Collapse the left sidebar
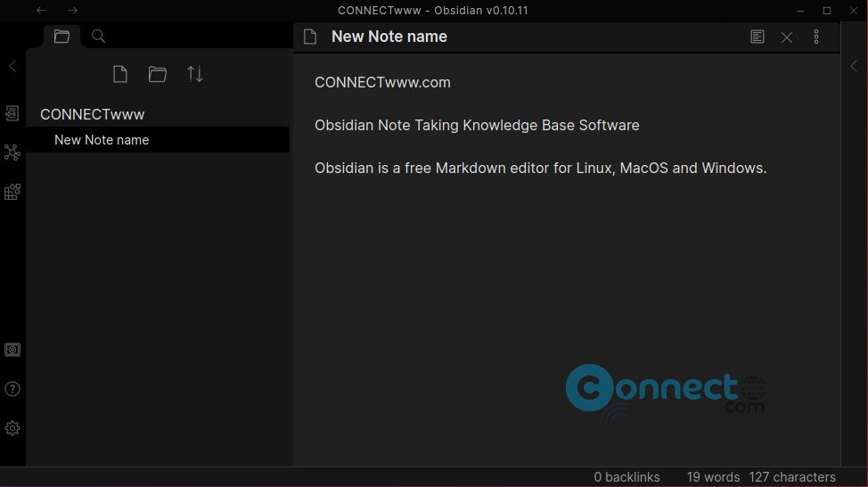 pos(12,66)
